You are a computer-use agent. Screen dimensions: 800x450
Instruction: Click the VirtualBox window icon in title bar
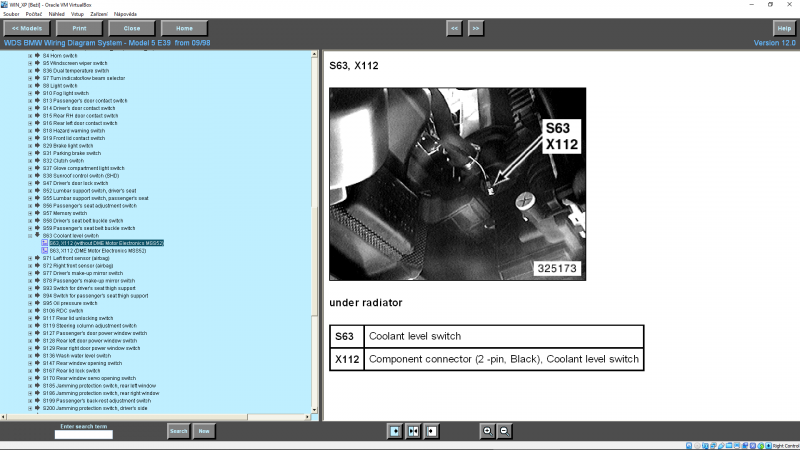5,4
